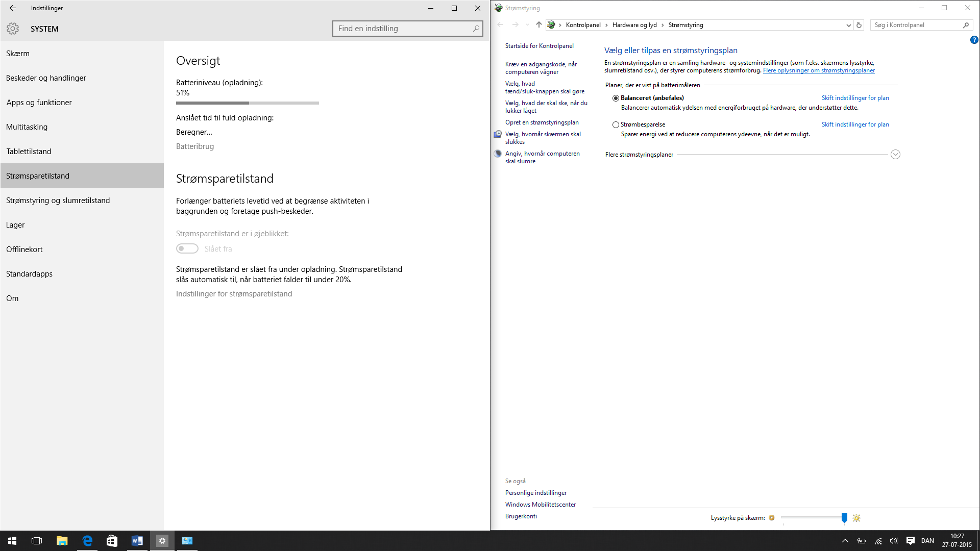The width and height of the screenshot is (980, 551).
Task: Click the back arrow in Indstillinger
Action: click(x=13, y=8)
